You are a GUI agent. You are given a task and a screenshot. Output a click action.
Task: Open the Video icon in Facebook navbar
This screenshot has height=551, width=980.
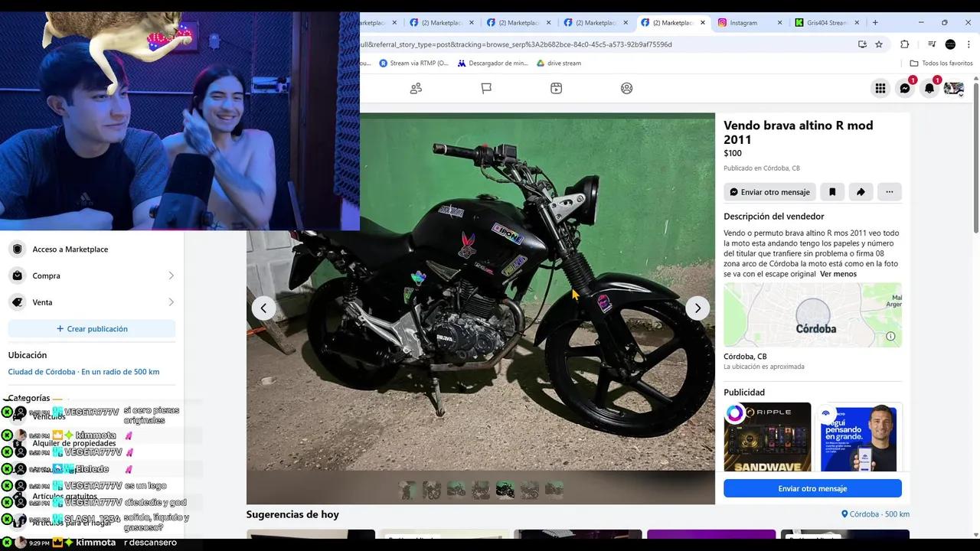click(556, 88)
